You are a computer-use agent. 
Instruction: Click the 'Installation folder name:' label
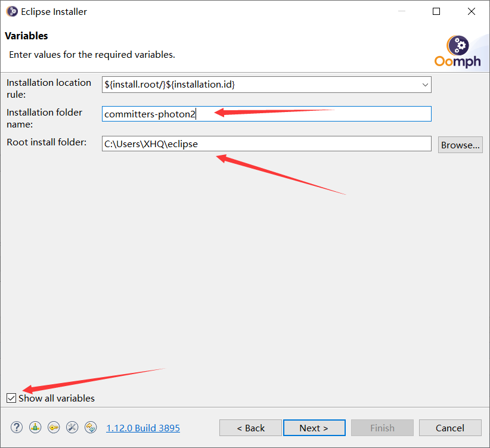[x=44, y=118]
